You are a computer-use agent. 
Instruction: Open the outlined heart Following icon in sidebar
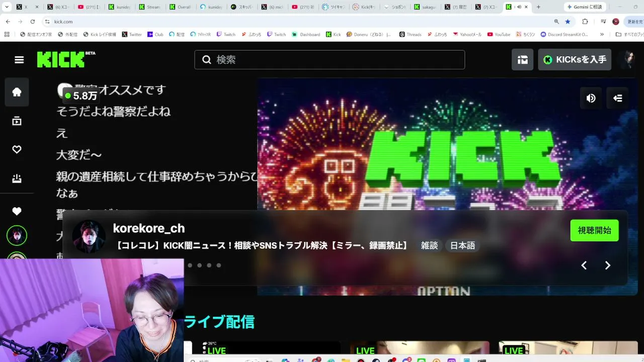17,149
